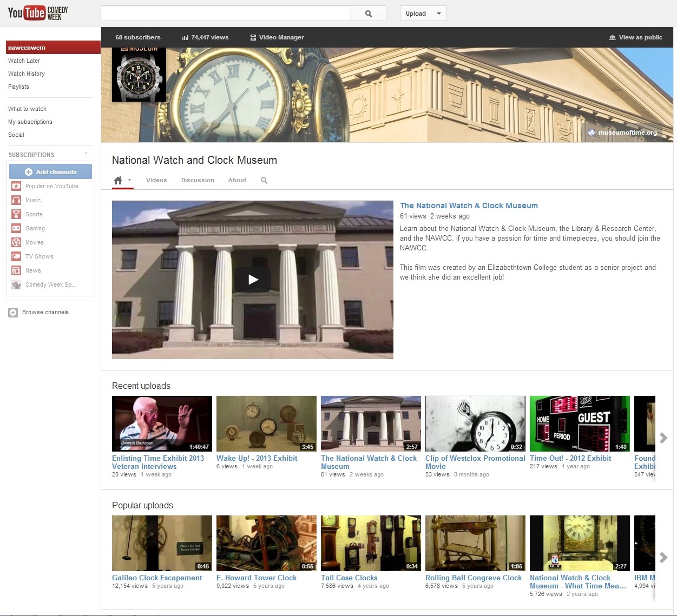The width and height of the screenshot is (677, 616).
Task: Open Video Manager
Action: tap(277, 37)
